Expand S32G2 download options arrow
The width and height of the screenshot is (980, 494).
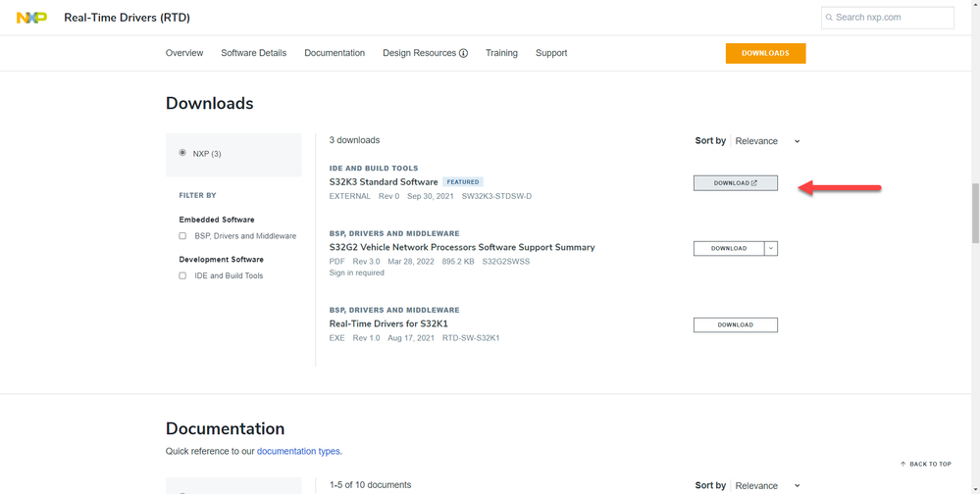(771, 248)
